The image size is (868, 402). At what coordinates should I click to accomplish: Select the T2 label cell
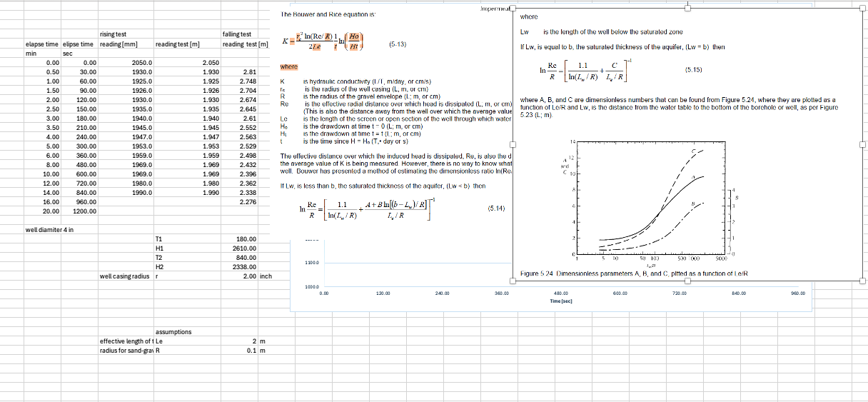(x=187, y=258)
